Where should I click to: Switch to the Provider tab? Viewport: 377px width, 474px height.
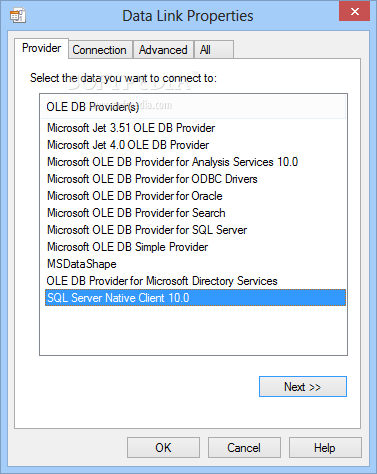click(41, 48)
